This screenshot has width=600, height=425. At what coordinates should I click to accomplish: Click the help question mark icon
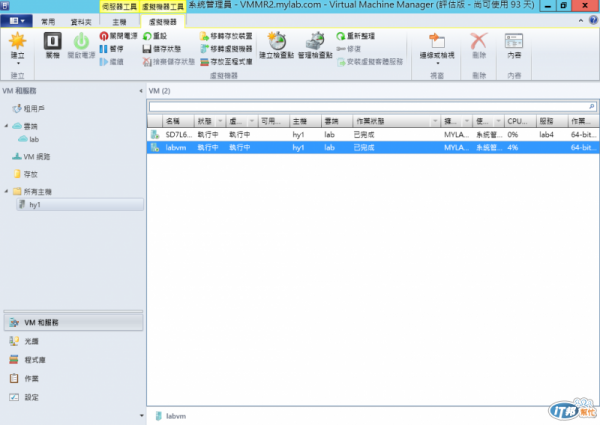[x=593, y=20]
